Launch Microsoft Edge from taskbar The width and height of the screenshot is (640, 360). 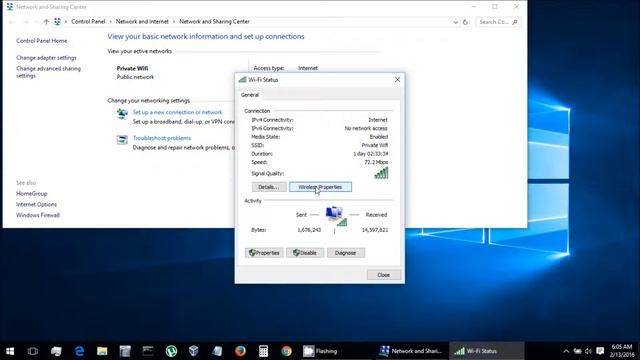pyautogui.click(x=80, y=351)
